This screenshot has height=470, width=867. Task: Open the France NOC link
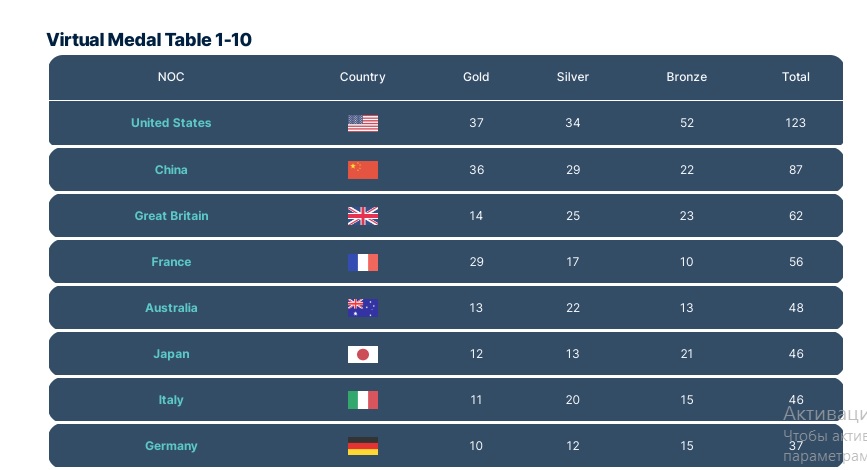click(171, 262)
